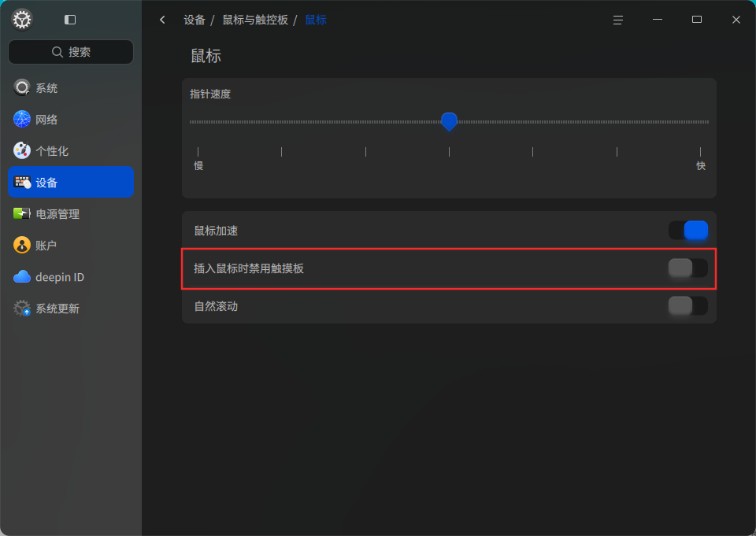Open 系统 settings category
The width and height of the screenshot is (756, 536).
(x=71, y=87)
